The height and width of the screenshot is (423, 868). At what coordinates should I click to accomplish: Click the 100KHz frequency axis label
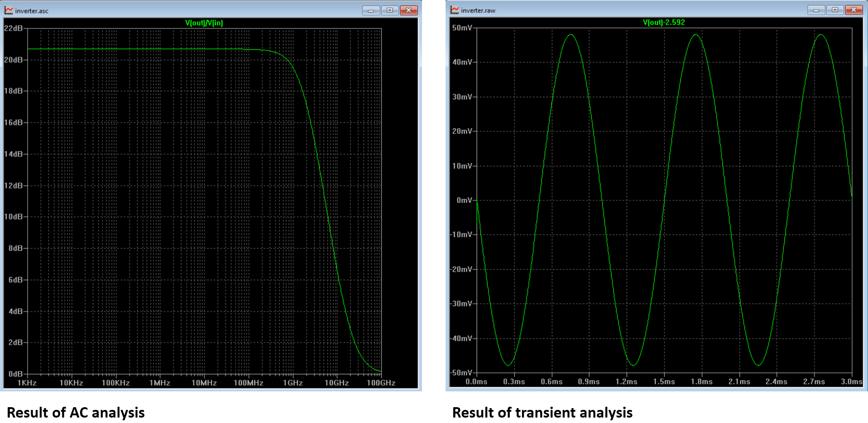tap(116, 383)
